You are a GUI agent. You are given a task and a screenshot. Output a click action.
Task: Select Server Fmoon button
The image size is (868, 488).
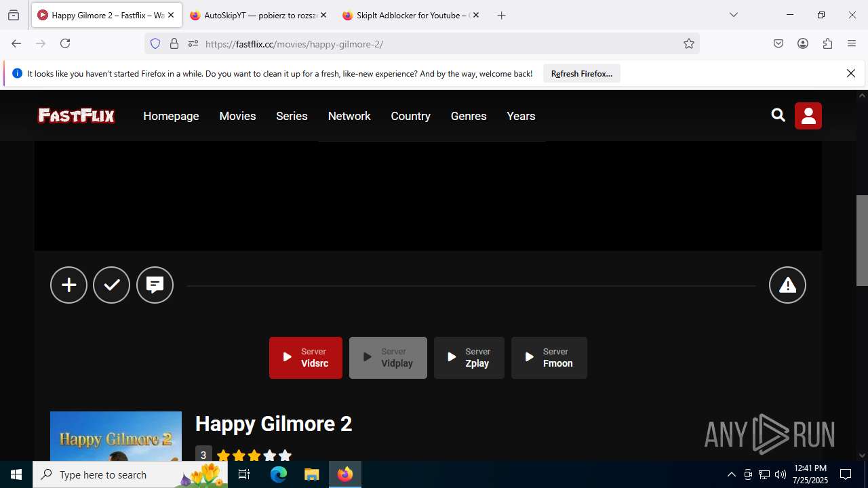click(x=549, y=358)
